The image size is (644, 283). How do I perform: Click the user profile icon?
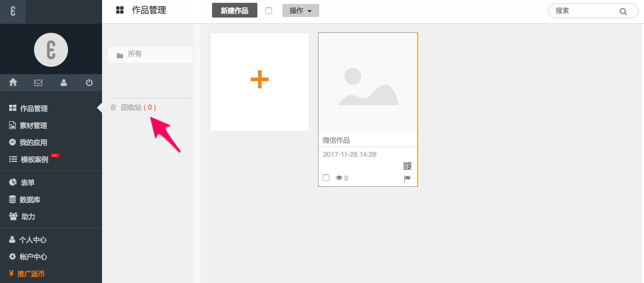point(63,83)
